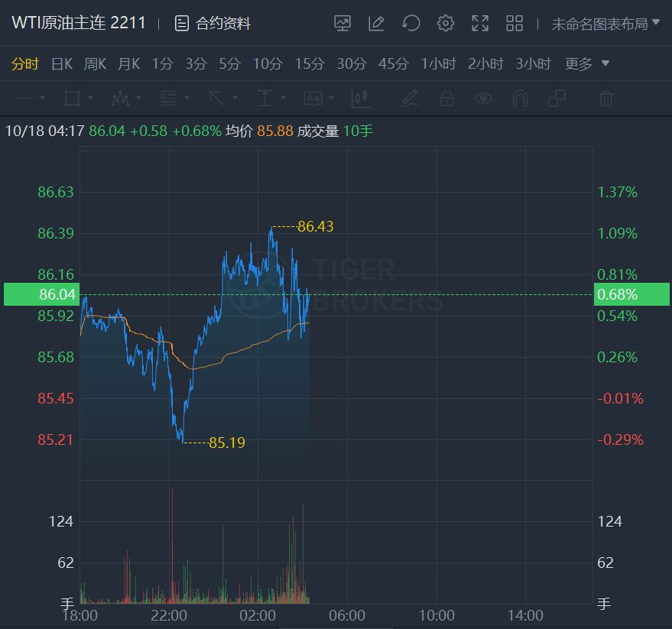Click the green 86.04 current price tag

pyautogui.click(x=41, y=294)
